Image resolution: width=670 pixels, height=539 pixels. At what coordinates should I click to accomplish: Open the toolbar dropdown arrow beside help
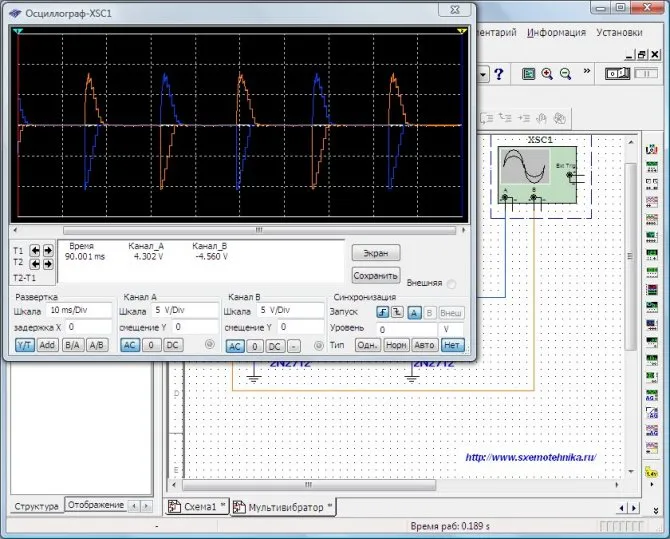483,74
